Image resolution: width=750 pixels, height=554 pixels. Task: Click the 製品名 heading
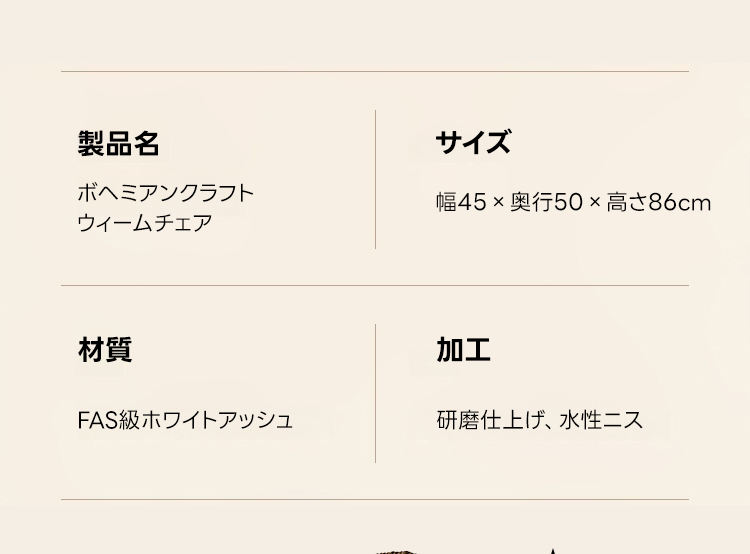(118, 144)
